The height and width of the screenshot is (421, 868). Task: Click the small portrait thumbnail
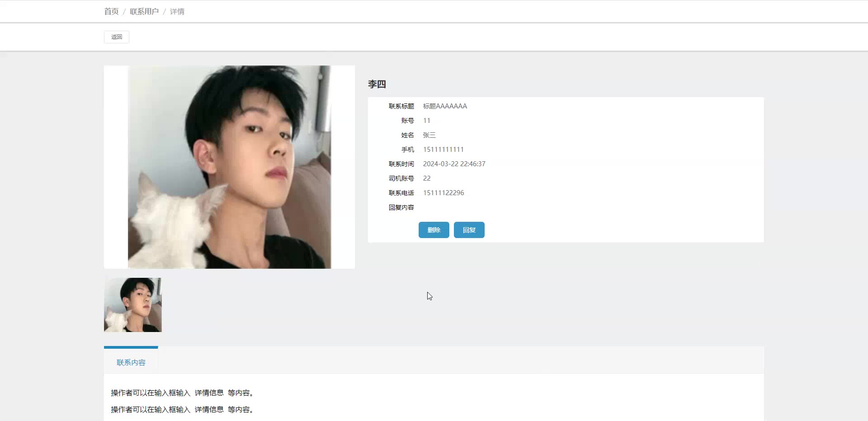(x=133, y=305)
